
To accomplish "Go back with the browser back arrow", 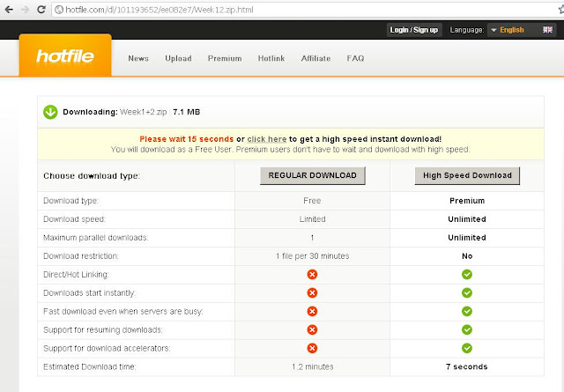I will (9, 10).
